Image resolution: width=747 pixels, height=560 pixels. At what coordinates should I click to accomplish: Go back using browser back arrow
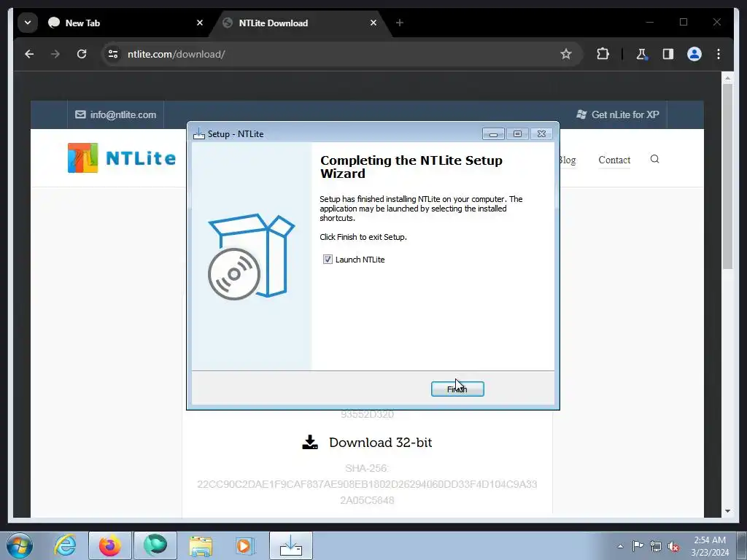[29, 54]
